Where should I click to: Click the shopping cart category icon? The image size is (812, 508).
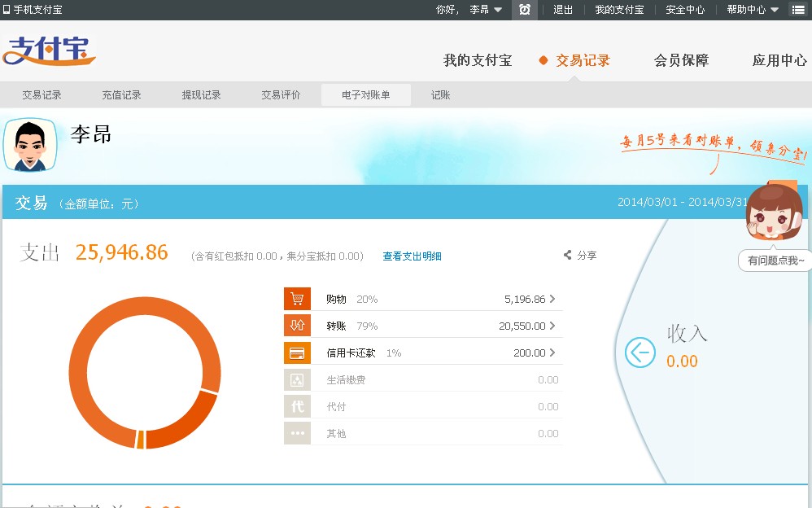click(297, 299)
